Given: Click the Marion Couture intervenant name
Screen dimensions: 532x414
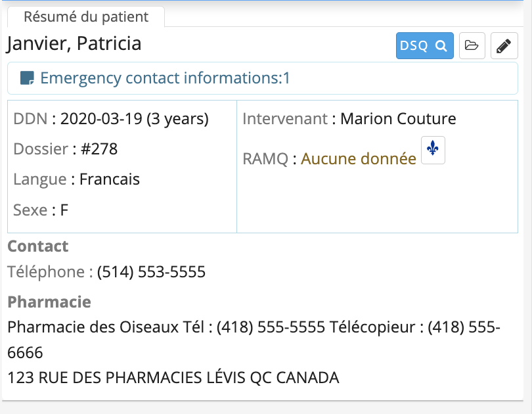Looking at the screenshot, I should pos(398,119).
